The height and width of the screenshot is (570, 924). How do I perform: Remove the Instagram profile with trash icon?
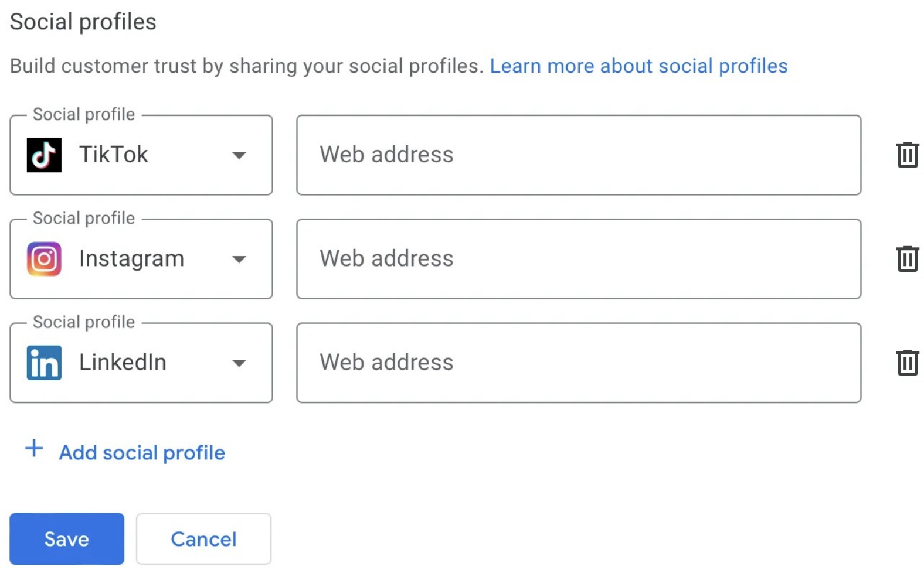[907, 258]
